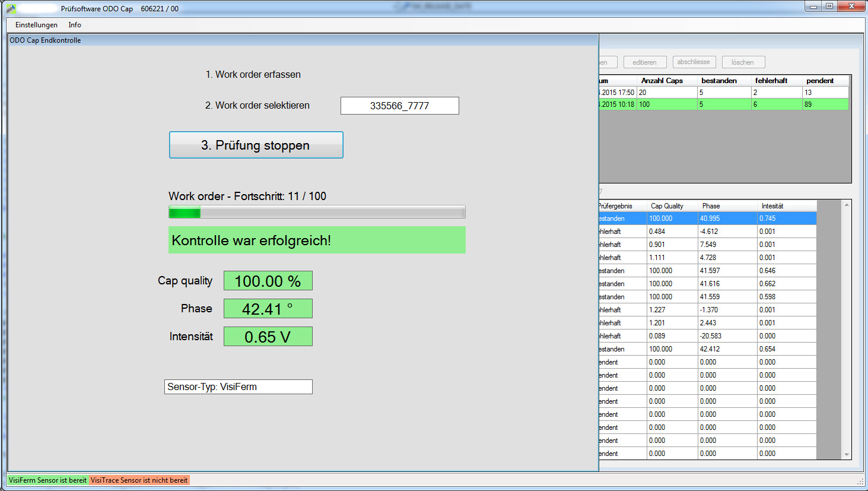This screenshot has width=868, height=491.
Task: Click the 'löschen' button
Action: (x=743, y=62)
